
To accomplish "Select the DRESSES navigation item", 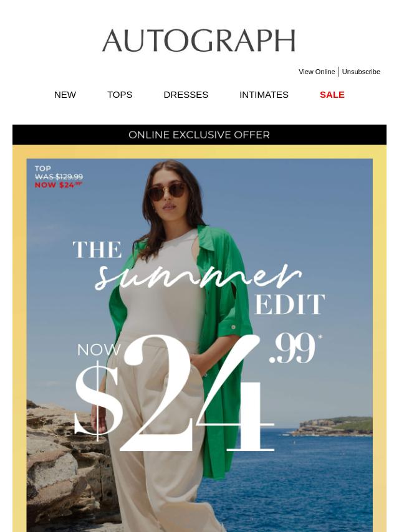I will click(x=186, y=95).
